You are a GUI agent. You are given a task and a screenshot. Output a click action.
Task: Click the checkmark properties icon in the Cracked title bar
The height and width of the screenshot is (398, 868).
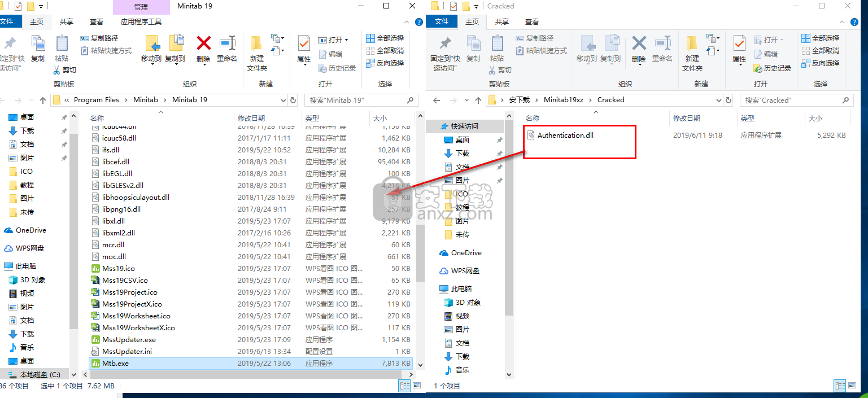click(453, 6)
